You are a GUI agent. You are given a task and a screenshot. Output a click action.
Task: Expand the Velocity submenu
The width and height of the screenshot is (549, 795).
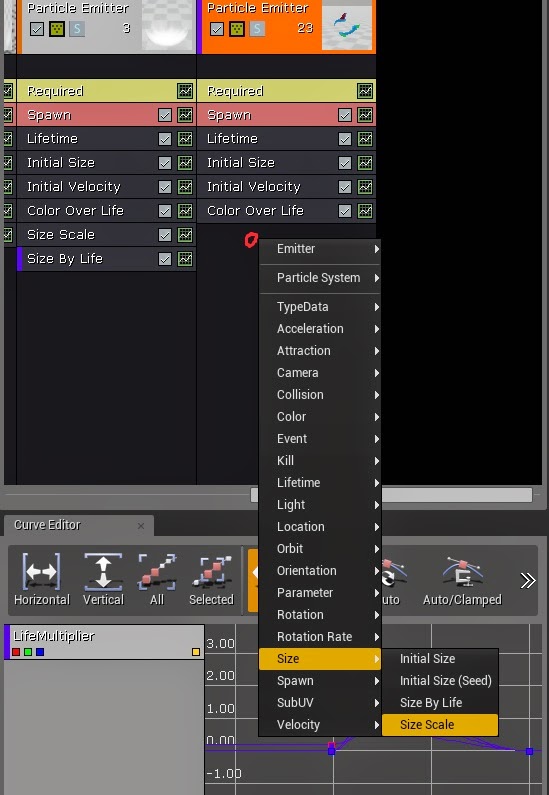pos(320,725)
